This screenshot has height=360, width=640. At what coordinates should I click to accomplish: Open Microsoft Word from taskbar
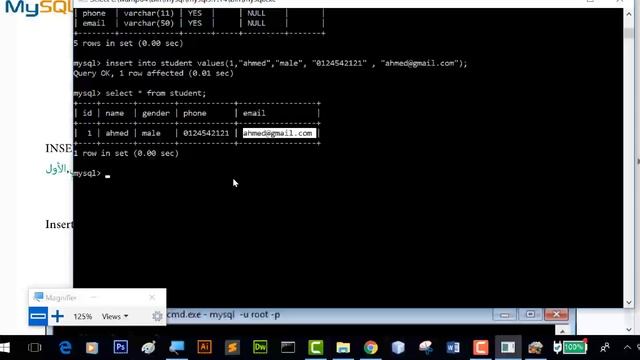point(453,348)
